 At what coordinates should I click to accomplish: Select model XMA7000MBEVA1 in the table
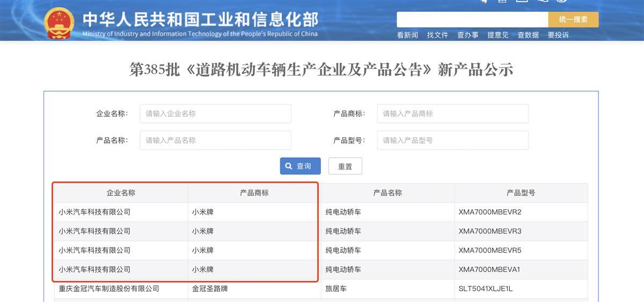tap(489, 269)
